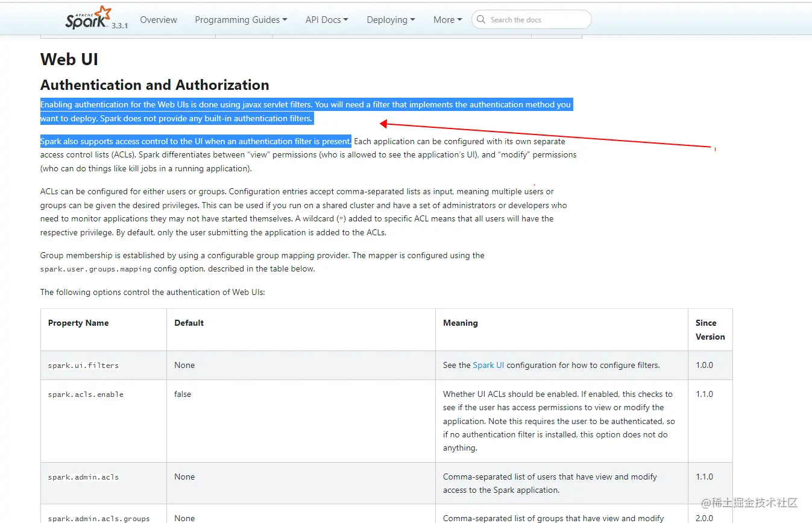Image resolution: width=812 pixels, height=523 pixels.
Task: Click the spark.admin.acls.groups property cell
Action: (104, 514)
